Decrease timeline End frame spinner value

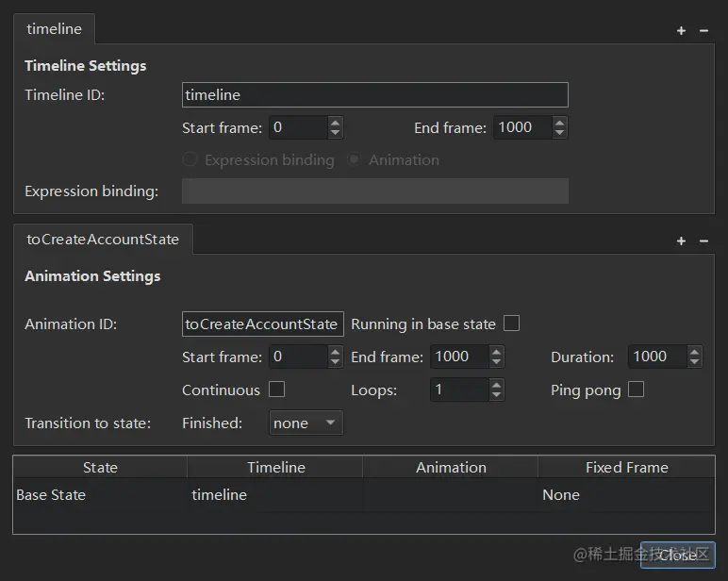tap(560, 133)
